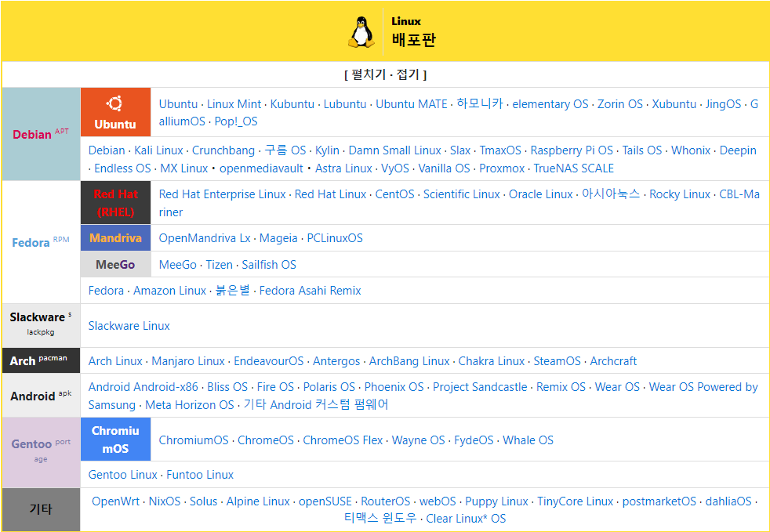Toggle the 펼치기 · 접기 expander

pos(385,74)
